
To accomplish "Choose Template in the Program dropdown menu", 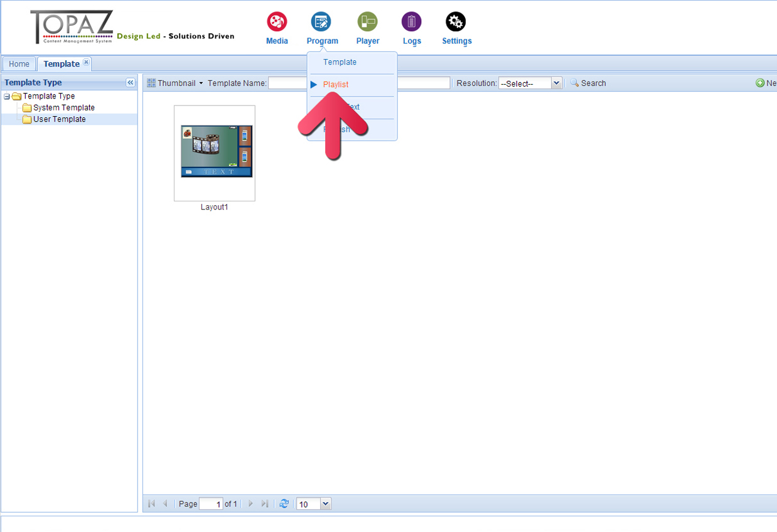I will click(x=340, y=62).
